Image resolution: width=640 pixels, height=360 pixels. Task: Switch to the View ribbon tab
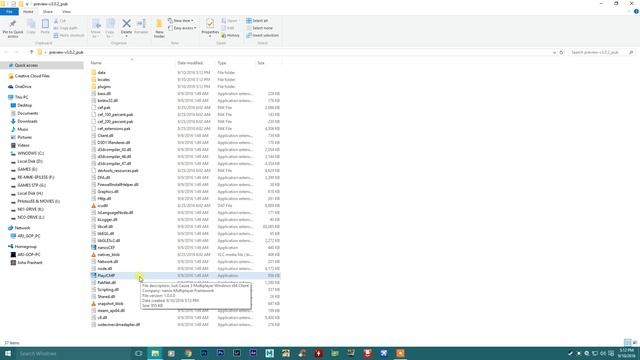click(66, 12)
